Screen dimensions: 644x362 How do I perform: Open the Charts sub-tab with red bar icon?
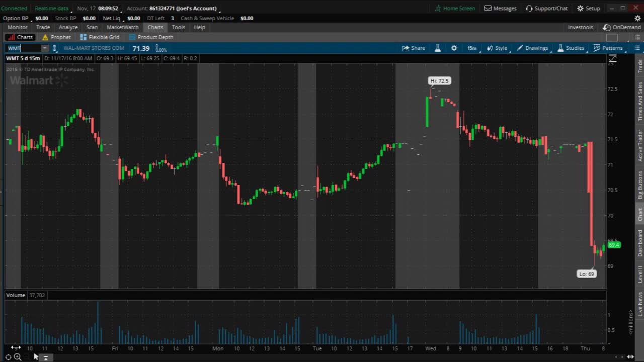[x=20, y=37]
